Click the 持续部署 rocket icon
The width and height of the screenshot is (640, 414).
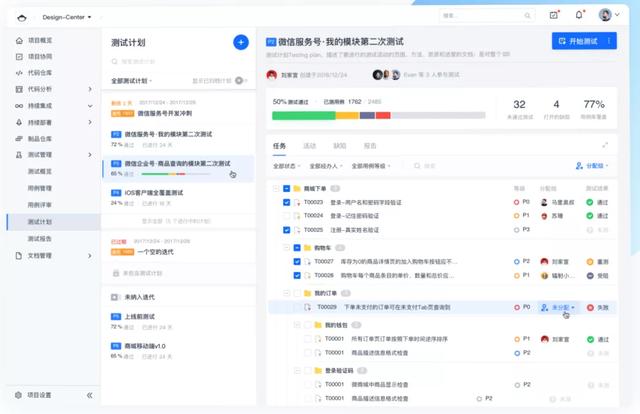[x=19, y=122]
